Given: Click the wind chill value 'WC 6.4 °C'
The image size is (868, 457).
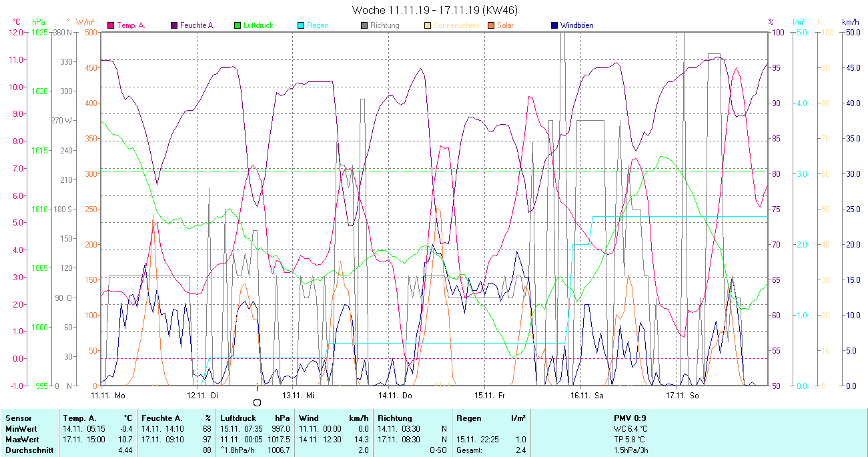Looking at the screenshot, I should [x=630, y=429].
